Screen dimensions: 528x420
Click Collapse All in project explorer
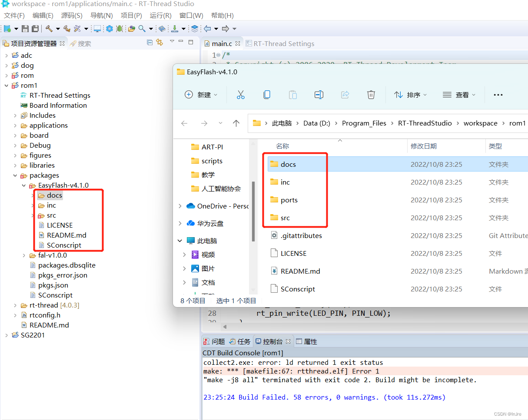(x=150, y=43)
